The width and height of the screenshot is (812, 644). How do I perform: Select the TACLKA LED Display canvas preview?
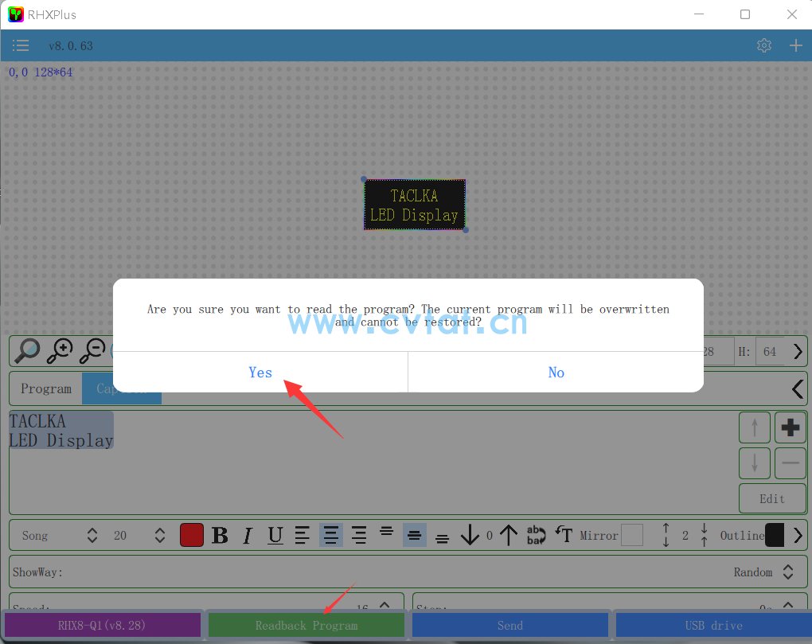coord(414,205)
